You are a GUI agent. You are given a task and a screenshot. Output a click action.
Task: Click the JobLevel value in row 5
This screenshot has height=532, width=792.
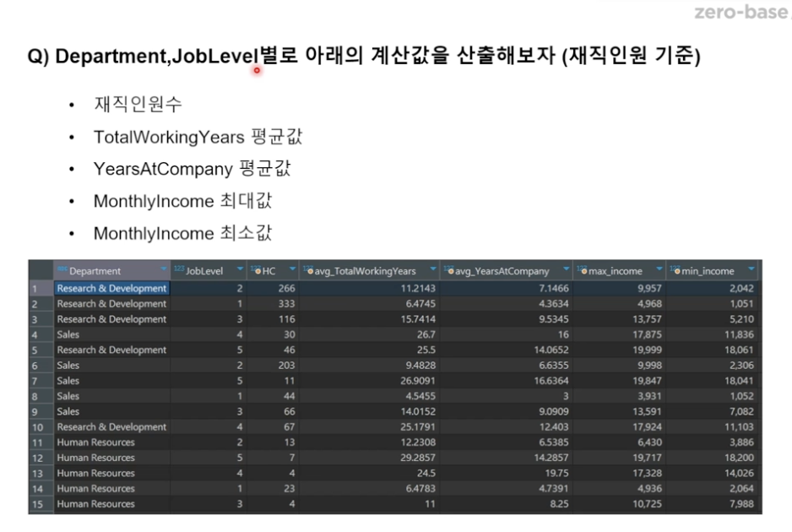240,350
